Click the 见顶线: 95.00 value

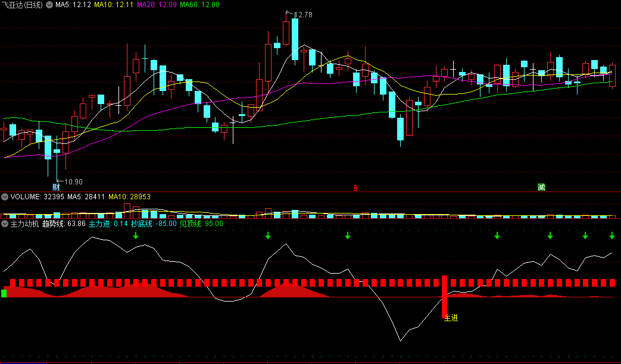click(201, 224)
